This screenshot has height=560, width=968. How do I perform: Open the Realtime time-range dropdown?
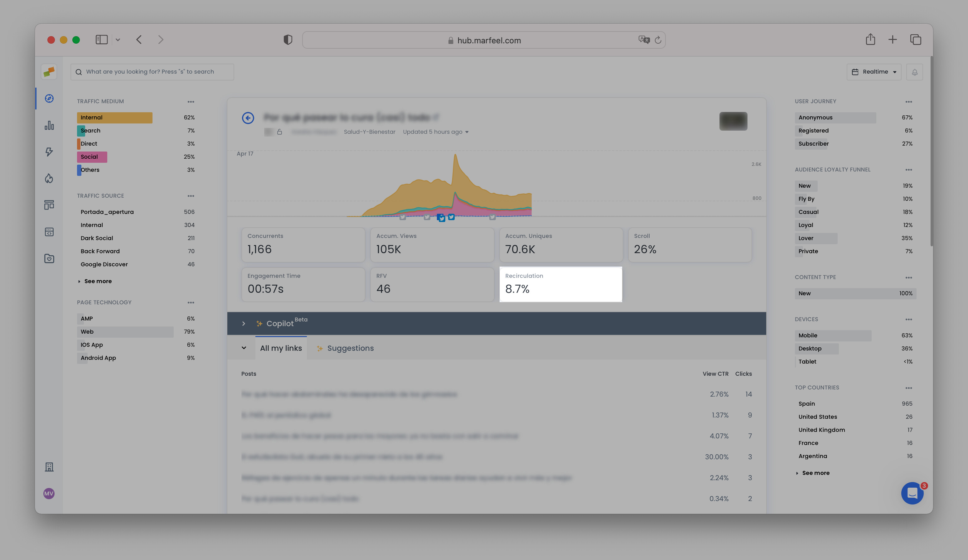(874, 72)
